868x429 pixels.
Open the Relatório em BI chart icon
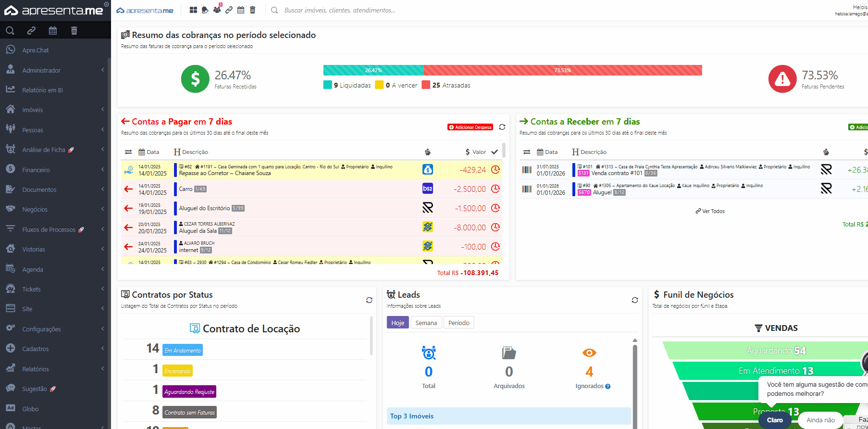coord(11,89)
